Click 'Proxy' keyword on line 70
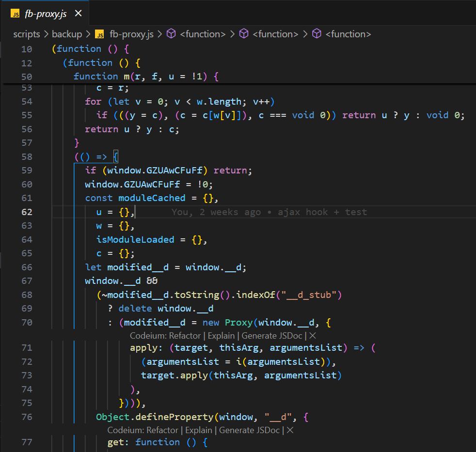This screenshot has width=476, height=452. click(238, 323)
